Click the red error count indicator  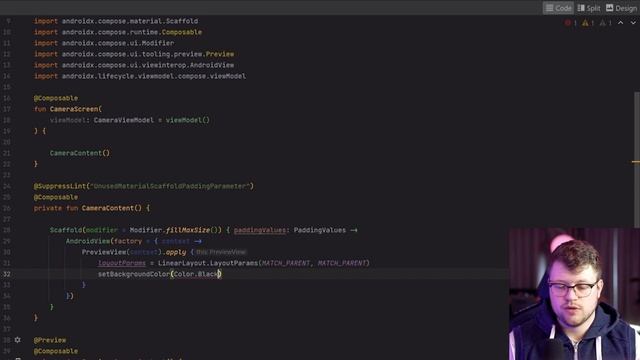pos(571,23)
